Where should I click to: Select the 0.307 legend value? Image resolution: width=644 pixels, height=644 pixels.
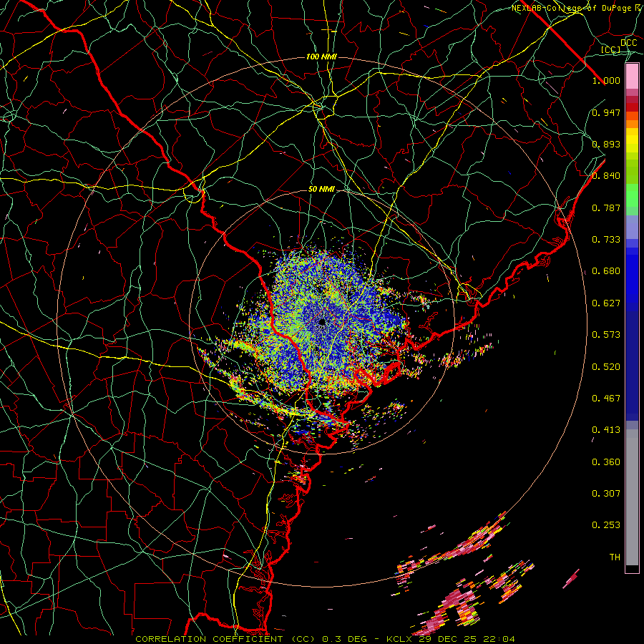point(606,494)
